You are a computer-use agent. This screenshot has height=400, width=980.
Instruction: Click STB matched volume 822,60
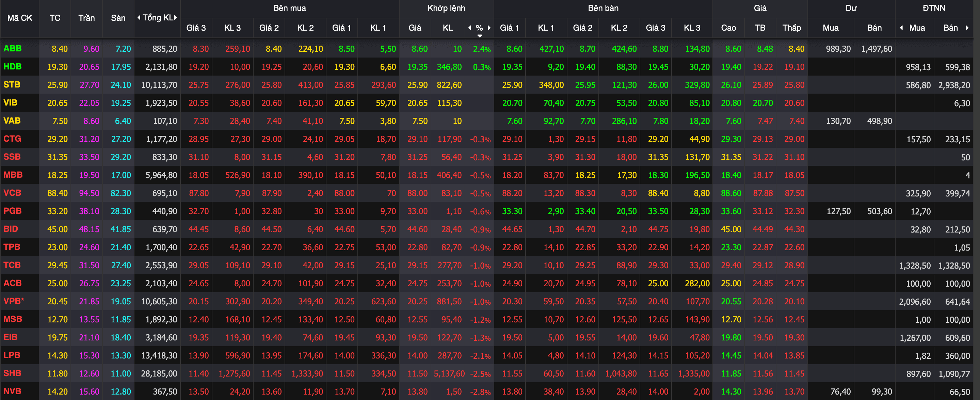click(x=449, y=85)
